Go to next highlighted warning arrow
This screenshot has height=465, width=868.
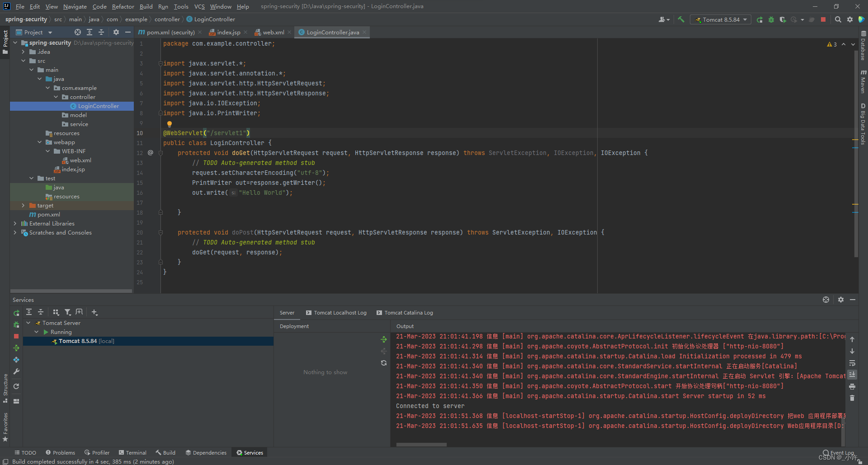click(x=853, y=44)
